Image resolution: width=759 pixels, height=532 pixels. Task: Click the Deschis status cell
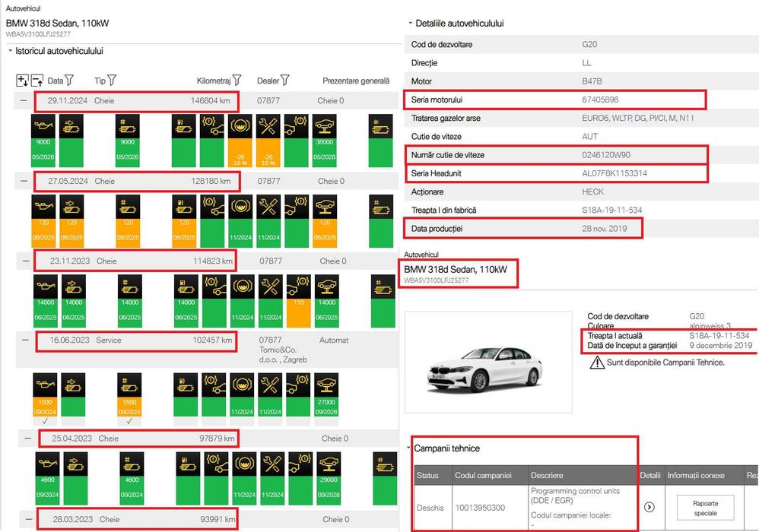[430, 508]
